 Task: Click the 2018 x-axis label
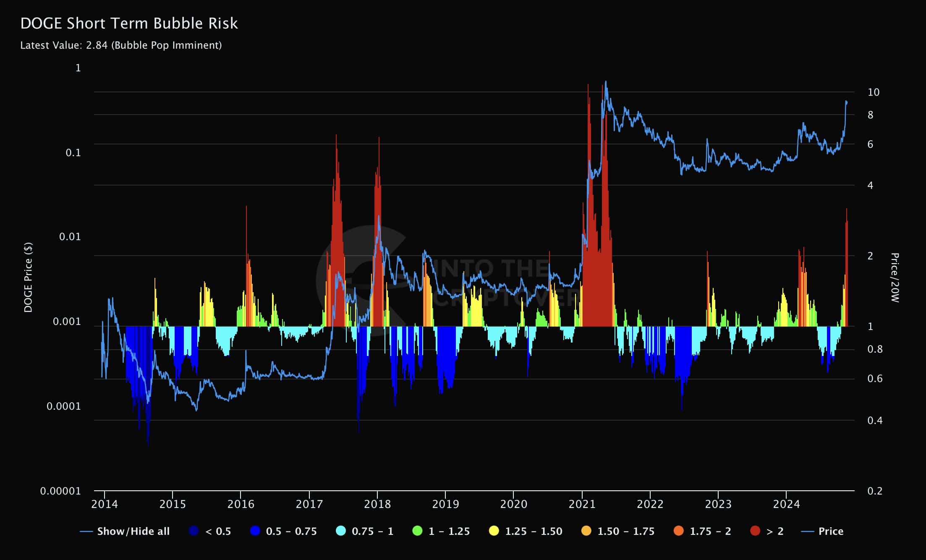pos(377,504)
